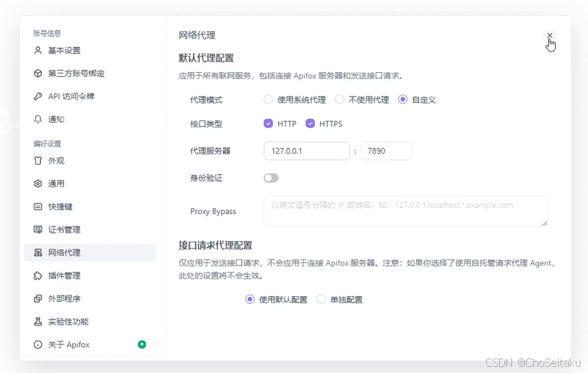This screenshot has width=588, height=373.
Task: Open the 外部程序 section
Action: [x=90, y=299]
